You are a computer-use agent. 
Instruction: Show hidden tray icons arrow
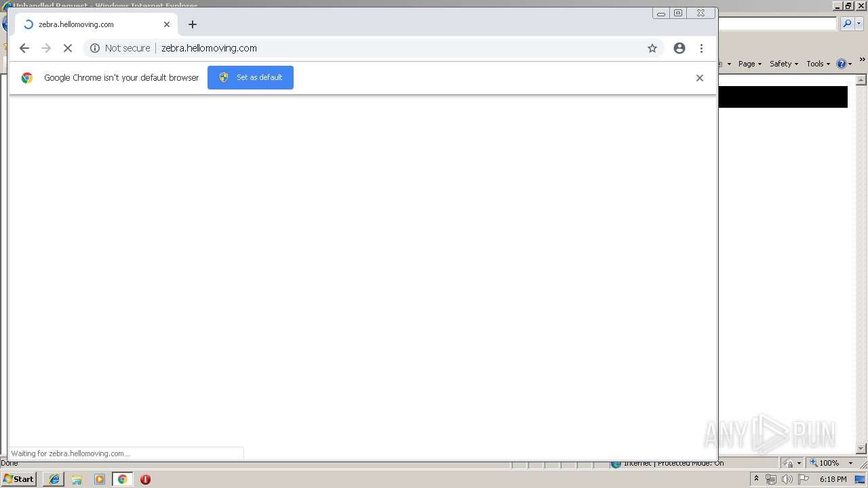[x=757, y=479]
